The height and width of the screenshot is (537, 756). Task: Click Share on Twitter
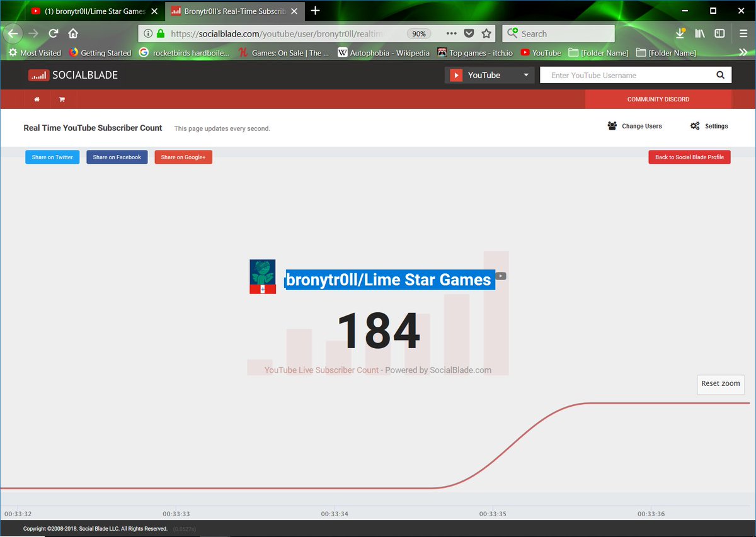point(52,157)
